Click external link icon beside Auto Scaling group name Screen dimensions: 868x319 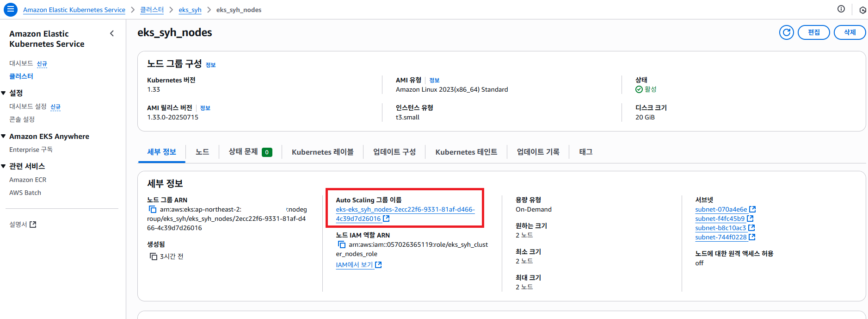(x=386, y=219)
